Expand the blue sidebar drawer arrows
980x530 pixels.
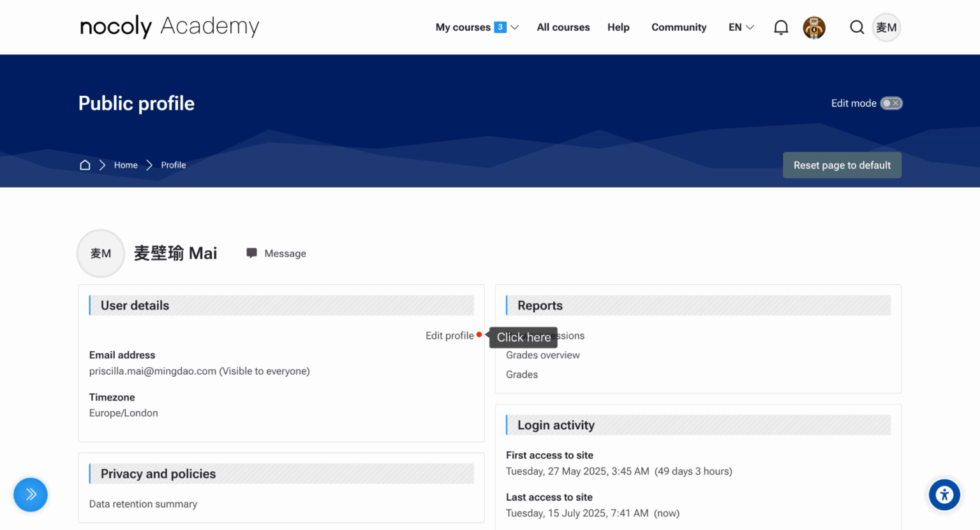(x=31, y=495)
